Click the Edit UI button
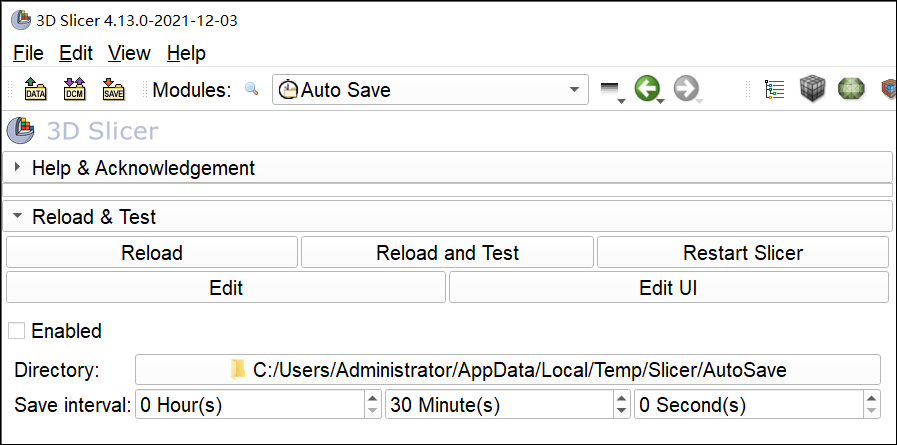 point(668,288)
